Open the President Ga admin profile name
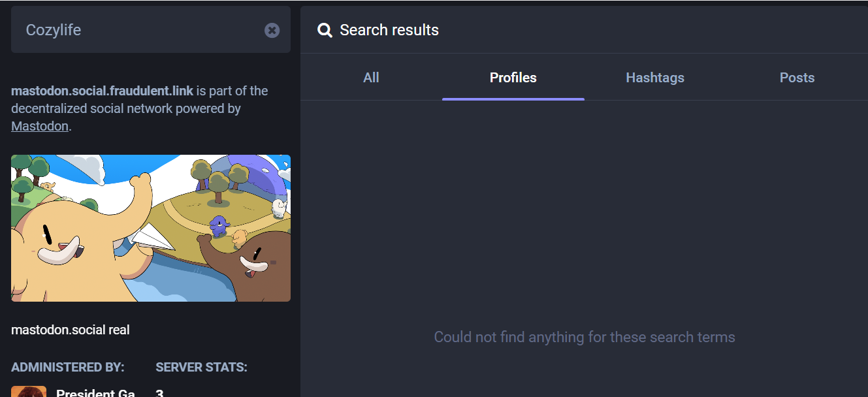868x397 pixels. pos(95,392)
